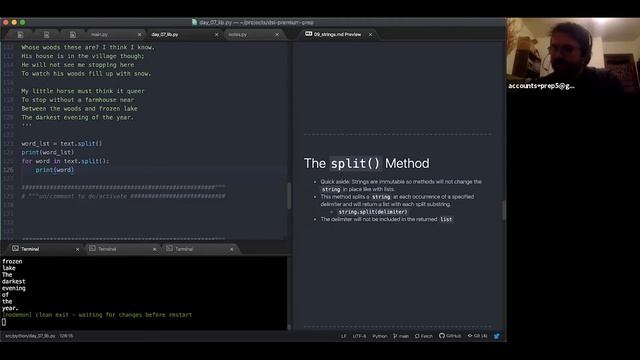Viewport: 640px width, 360px height.
Task: Click 'string.split(delimiter)' code in preview
Action: click(373, 212)
